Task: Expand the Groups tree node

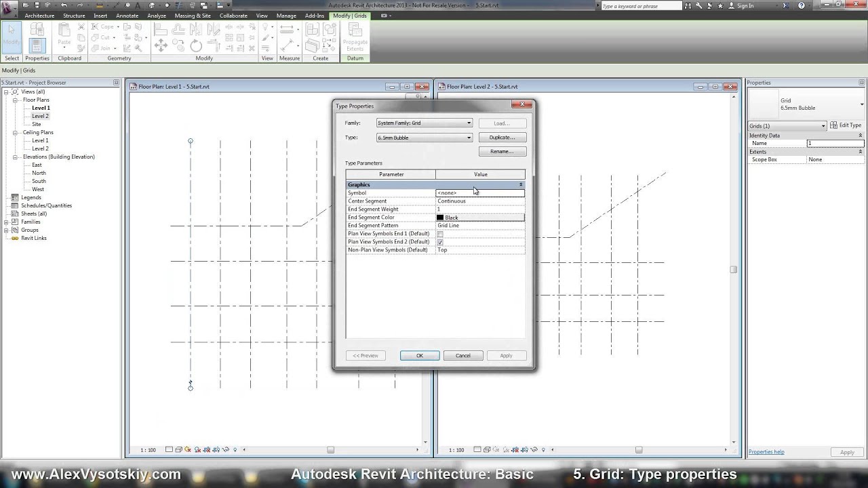Action: [6, 230]
